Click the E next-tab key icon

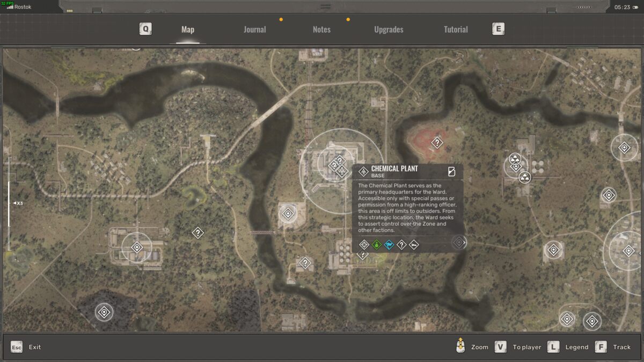(x=498, y=29)
